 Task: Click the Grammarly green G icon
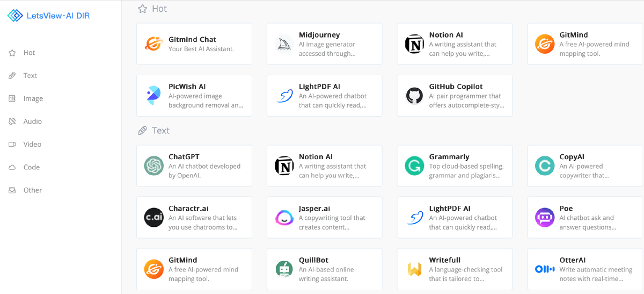tap(414, 166)
